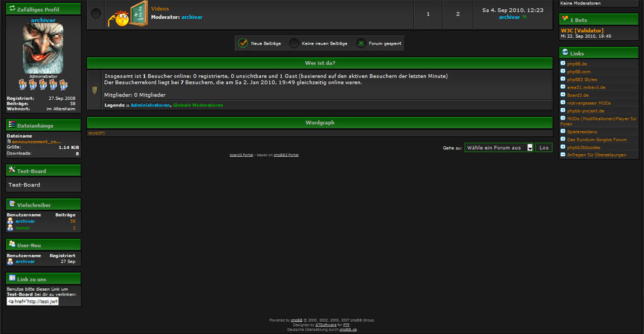This screenshot has height=334, width=644.
Task: Open the phpBB3 Styles link
Action: 582,79
